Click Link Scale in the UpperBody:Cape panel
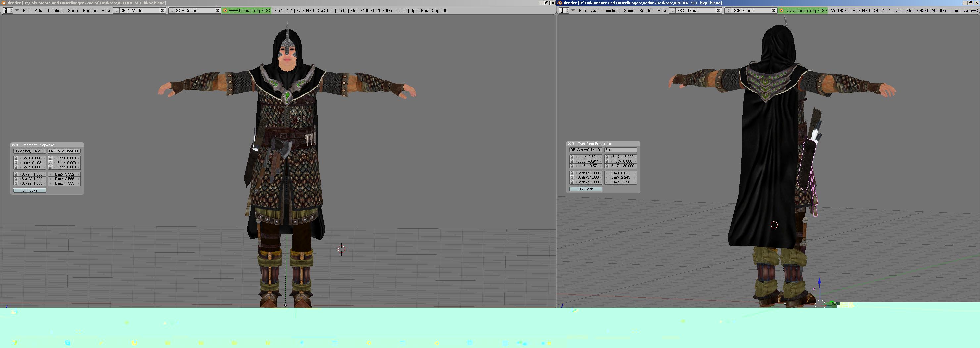 30,190
